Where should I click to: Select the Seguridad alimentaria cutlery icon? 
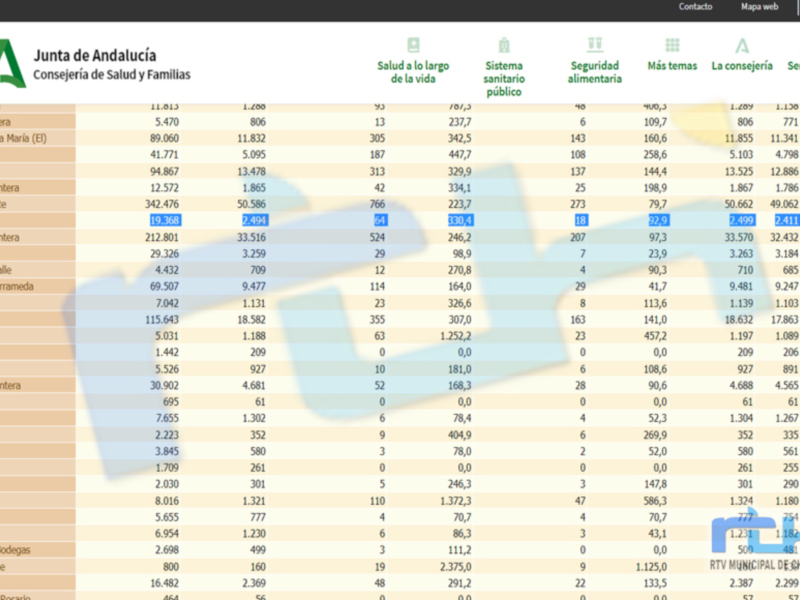(595, 44)
